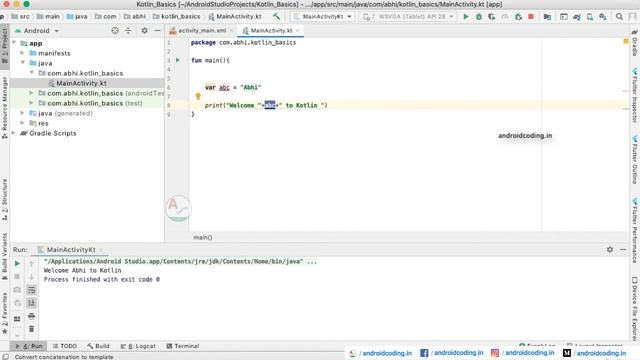The image size is (640, 360).
Task: Run the app with green play button
Action: [466, 17]
